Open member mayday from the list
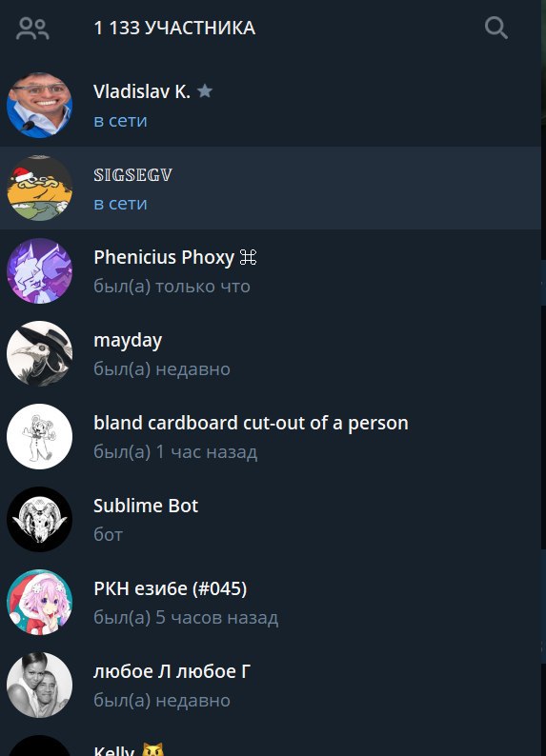546x756 pixels. click(270, 353)
